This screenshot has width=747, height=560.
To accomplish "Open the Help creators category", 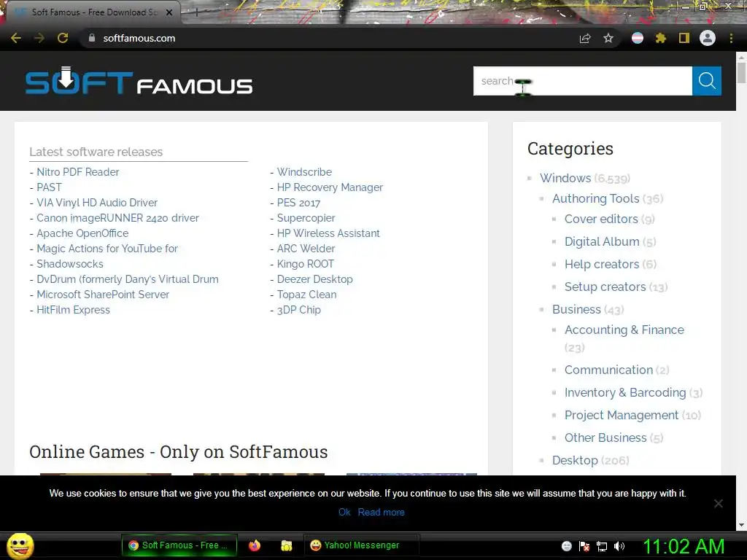I will tap(602, 264).
